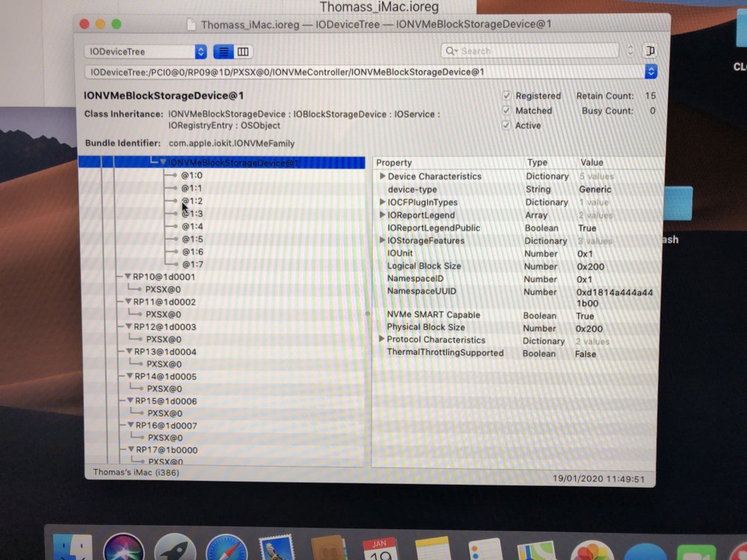Select the NamespaceUUID property row

pyautogui.click(x=518, y=297)
